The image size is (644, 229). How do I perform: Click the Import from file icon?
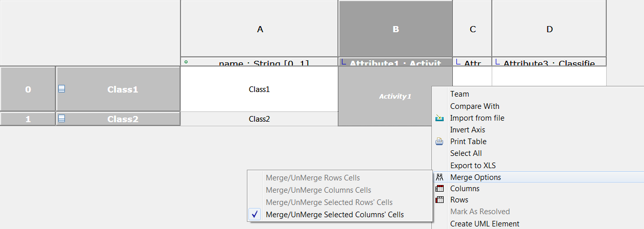click(440, 118)
